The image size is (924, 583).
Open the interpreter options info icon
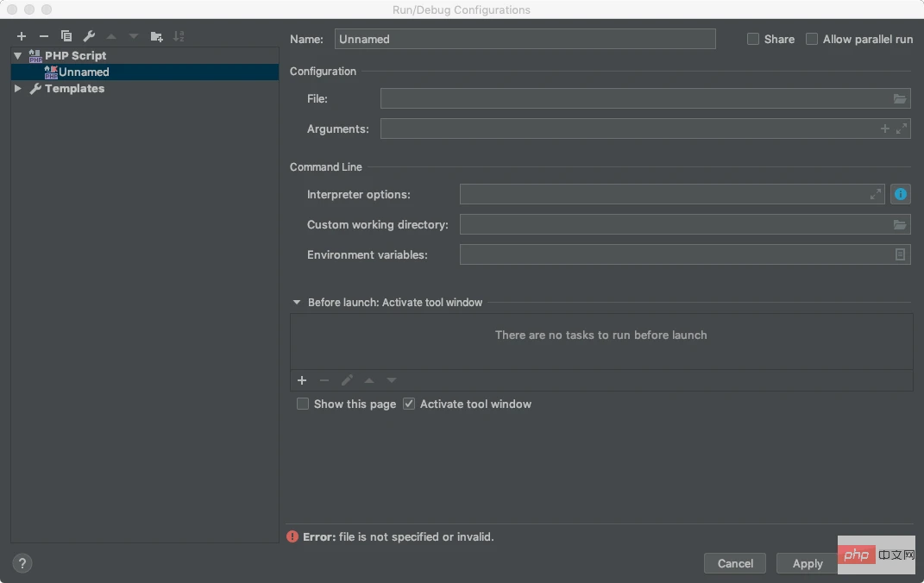coord(901,194)
